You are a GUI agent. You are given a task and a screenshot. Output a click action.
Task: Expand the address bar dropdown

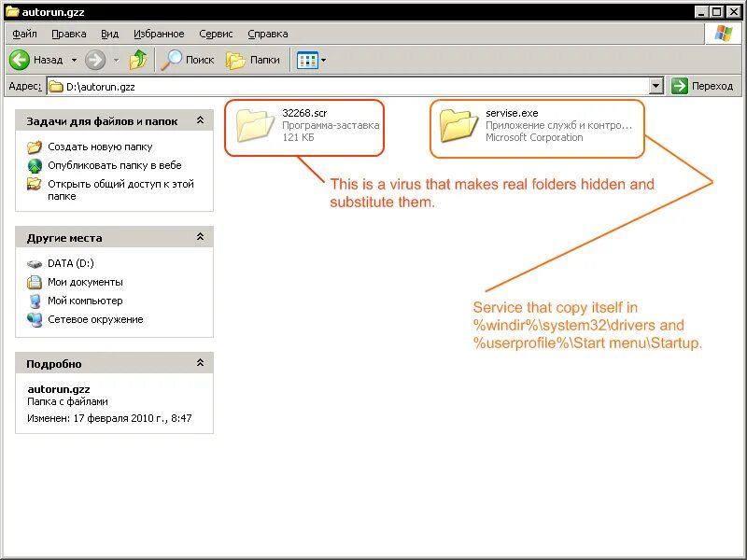point(656,86)
